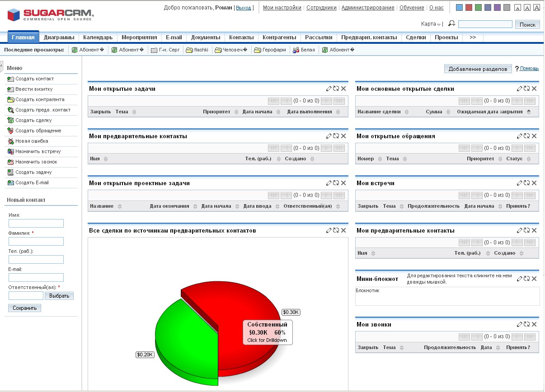This screenshot has width=545, height=392.
Task: Open the Сделки tab
Action: pyautogui.click(x=416, y=37)
